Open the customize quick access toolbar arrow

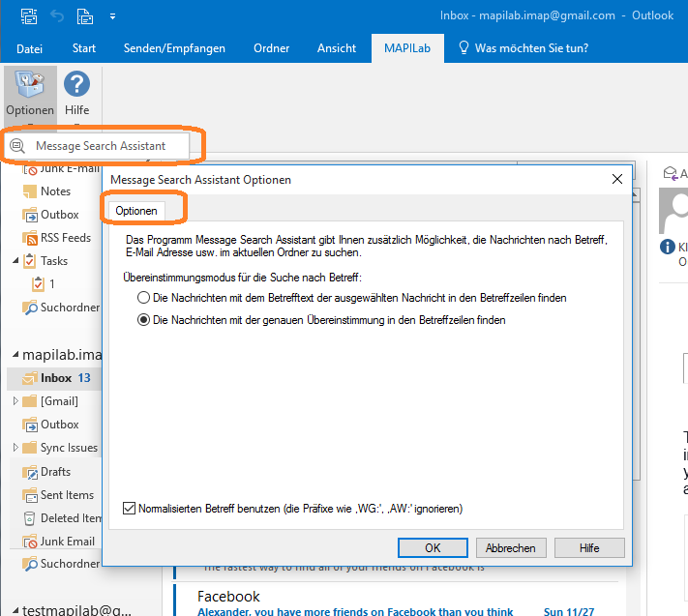click(x=113, y=16)
